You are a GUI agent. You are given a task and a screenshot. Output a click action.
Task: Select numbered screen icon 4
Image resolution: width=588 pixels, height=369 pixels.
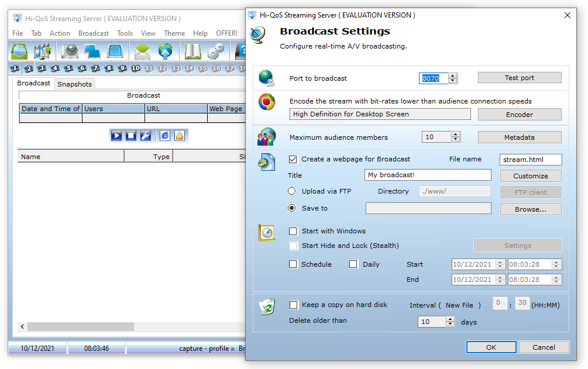[x=55, y=68]
